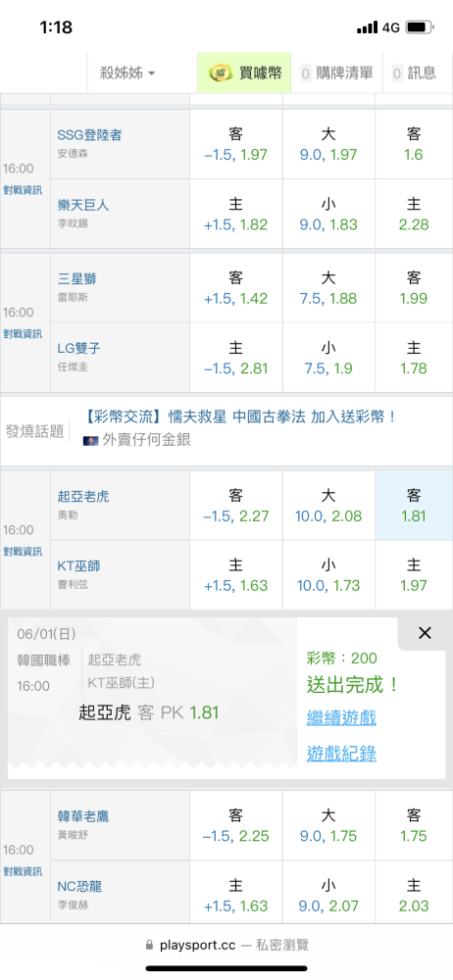Pick LG雙子 主 1.78 moneyline
This screenshot has height=980, width=453.
pyautogui.click(x=414, y=357)
